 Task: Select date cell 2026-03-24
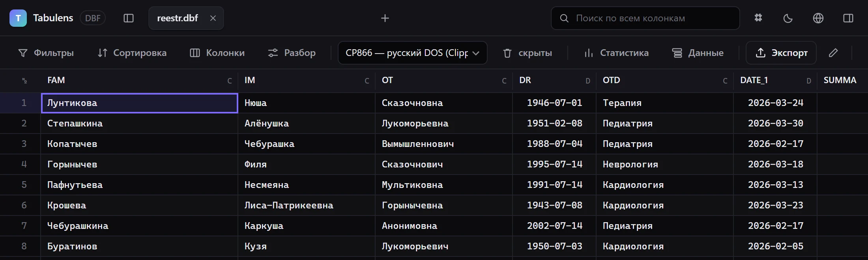pos(775,103)
